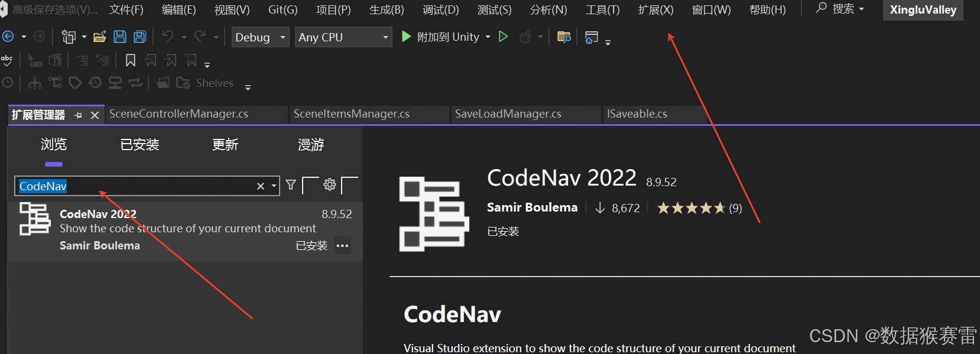Click the Hot Reload flame icon
980x354 pixels.
(525, 37)
